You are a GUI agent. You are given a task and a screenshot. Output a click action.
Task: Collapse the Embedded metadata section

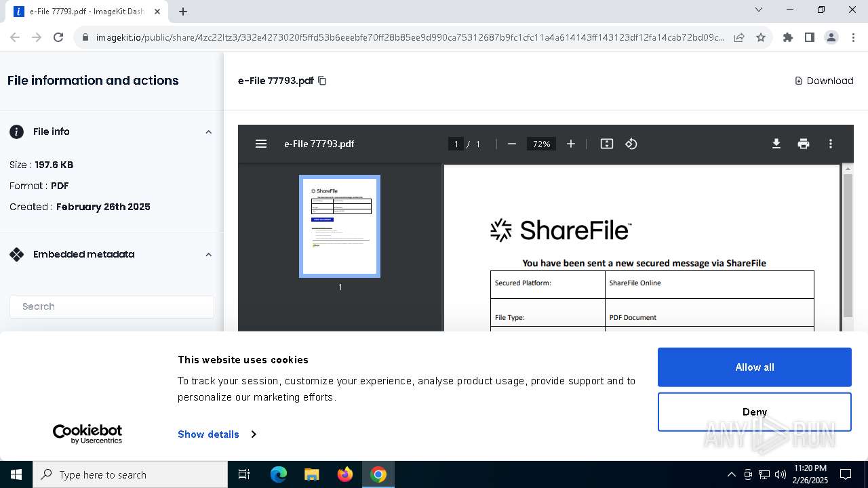coord(209,254)
